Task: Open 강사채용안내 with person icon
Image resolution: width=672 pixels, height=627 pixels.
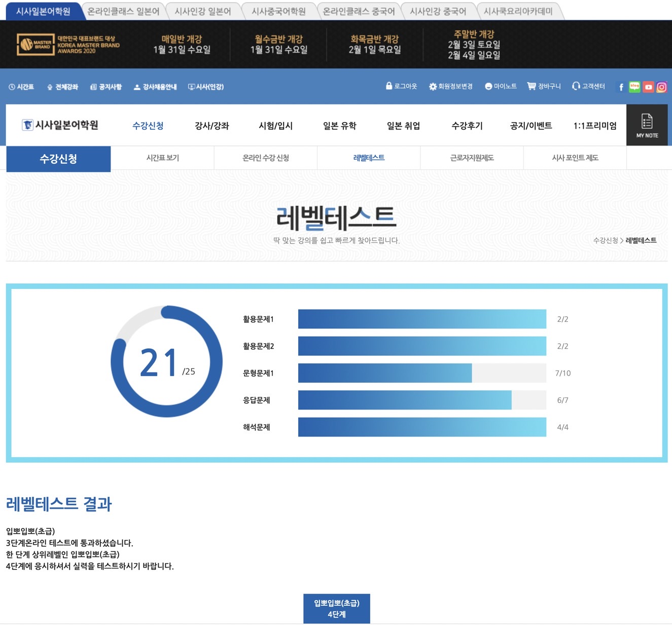Action: [x=155, y=87]
